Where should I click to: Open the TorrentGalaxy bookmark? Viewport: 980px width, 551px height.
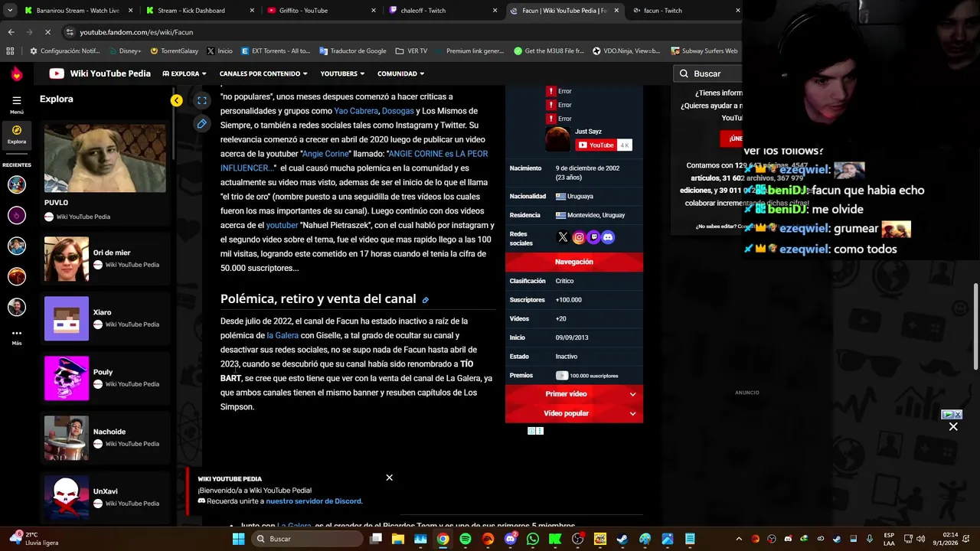click(x=174, y=51)
